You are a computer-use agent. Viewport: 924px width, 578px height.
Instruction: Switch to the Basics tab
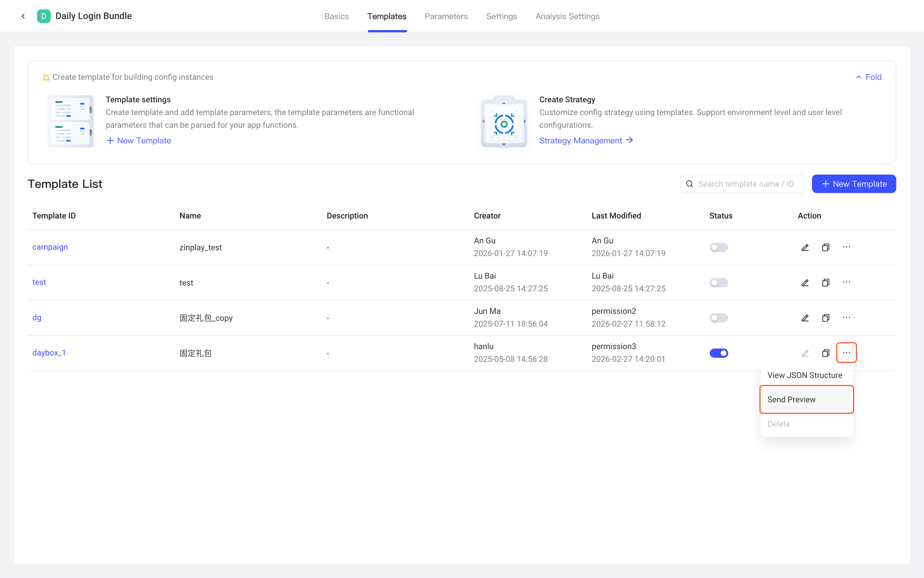[336, 16]
